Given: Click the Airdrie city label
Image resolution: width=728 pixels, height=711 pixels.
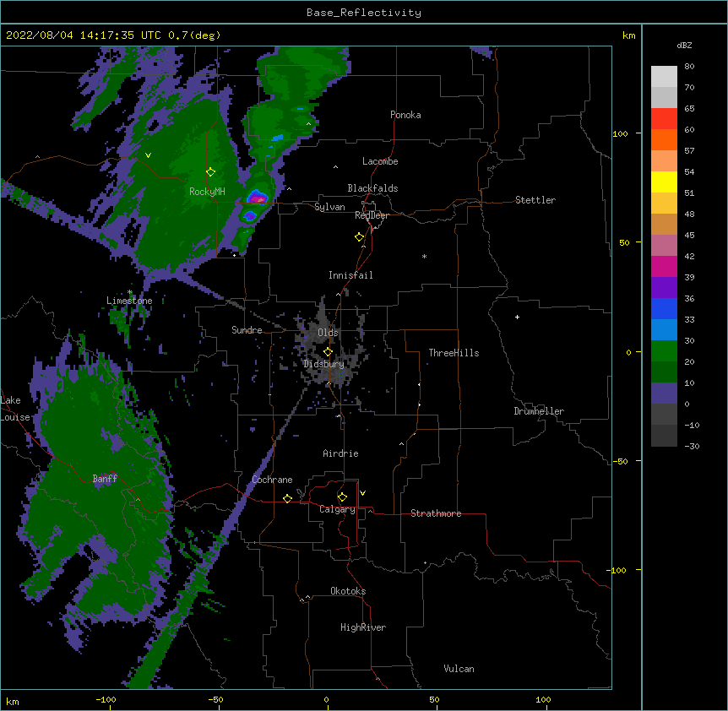Looking at the screenshot, I should (x=340, y=453).
